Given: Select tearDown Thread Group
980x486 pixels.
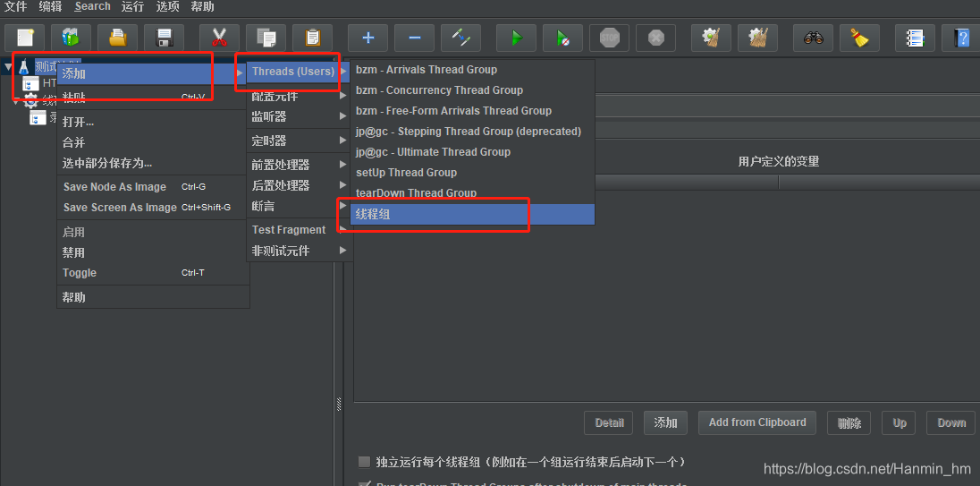Looking at the screenshot, I should click(x=472, y=192).
